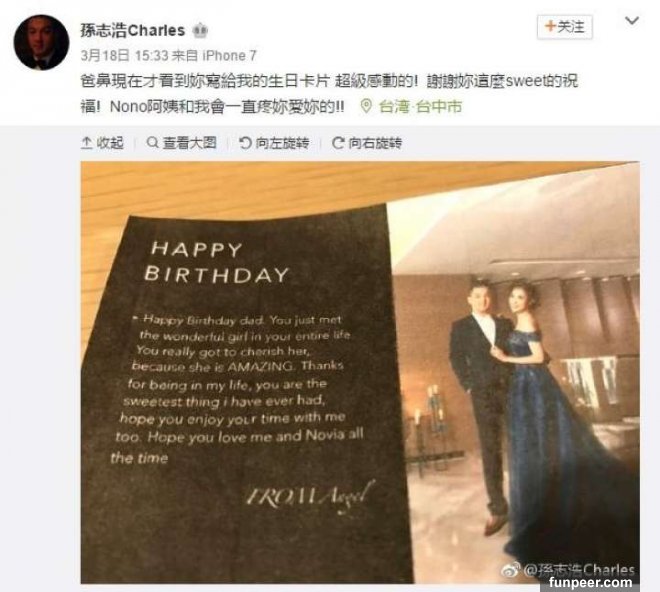Click the collapse arrow icon beside 收起
Viewport: 660px width, 592px height.
tap(86, 143)
